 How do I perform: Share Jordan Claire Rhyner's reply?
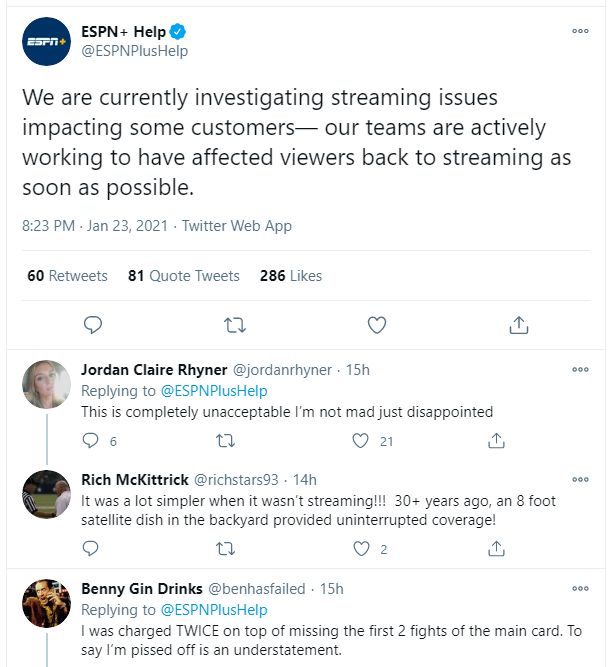point(495,440)
